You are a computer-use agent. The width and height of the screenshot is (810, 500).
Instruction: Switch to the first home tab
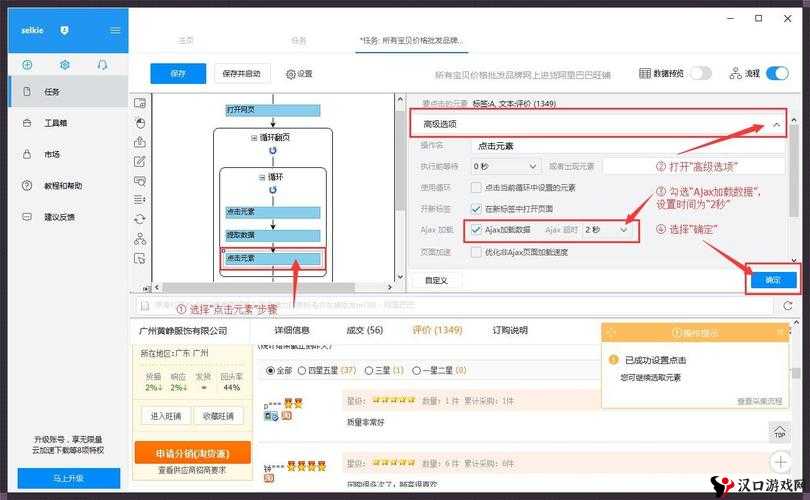[x=186, y=40]
